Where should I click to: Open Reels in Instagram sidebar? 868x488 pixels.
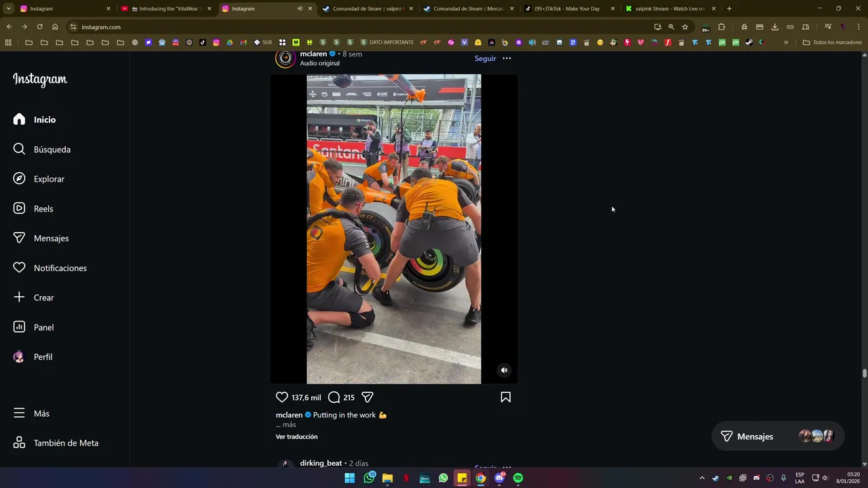point(33,209)
